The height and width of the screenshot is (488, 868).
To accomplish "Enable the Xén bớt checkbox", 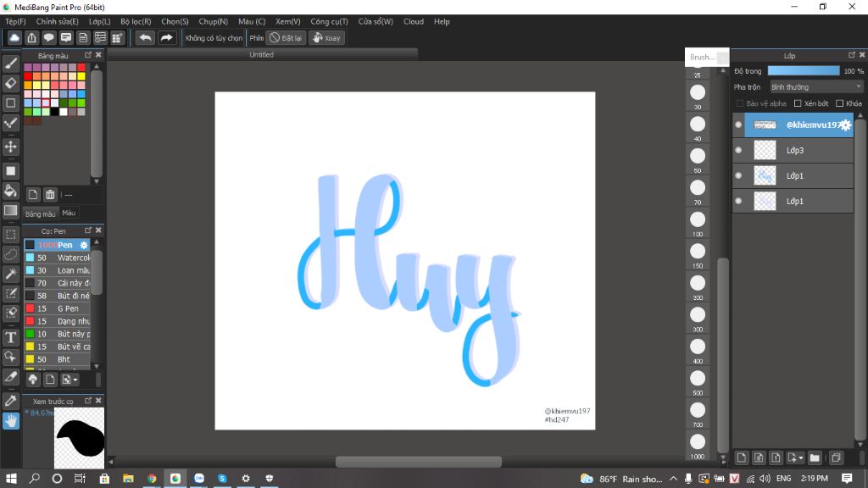I will tap(798, 103).
